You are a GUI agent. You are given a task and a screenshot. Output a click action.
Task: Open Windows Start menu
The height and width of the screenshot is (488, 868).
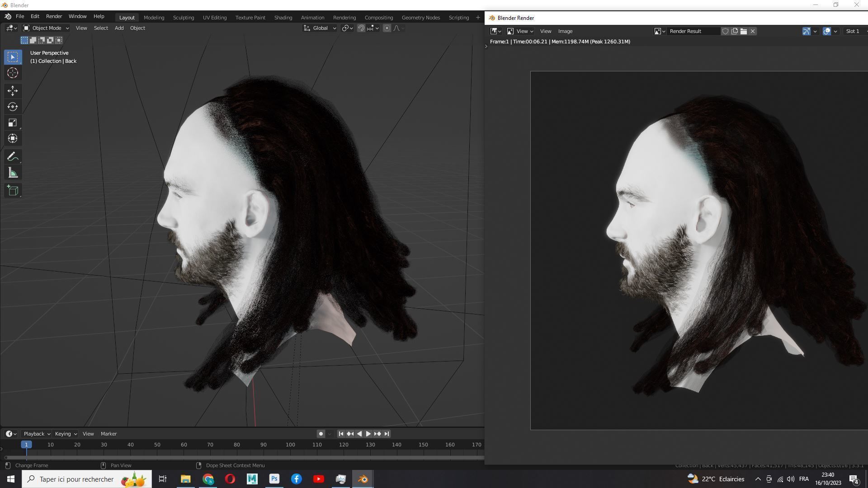point(11,479)
